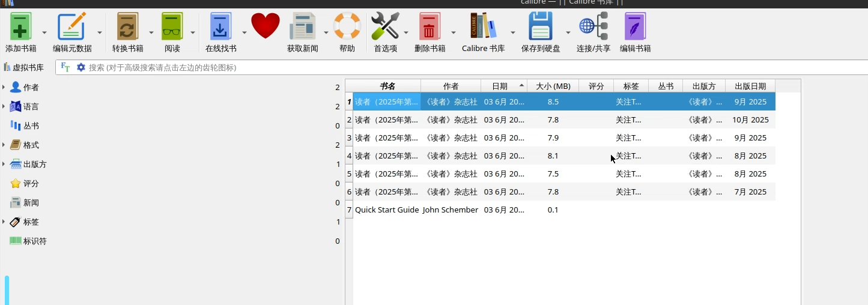Open the 首选项 dropdown arrow
Image resolution: width=868 pixels, height=305 pixels.
tap(405, 32)
